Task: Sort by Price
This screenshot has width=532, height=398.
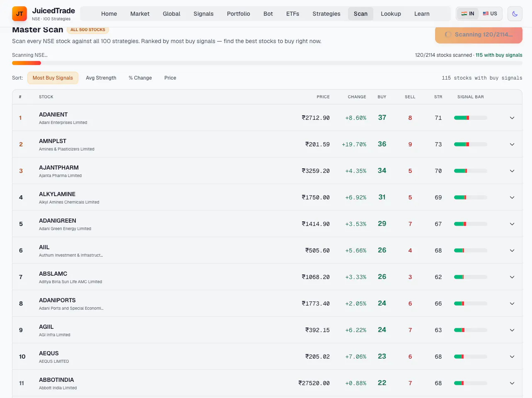Action: [170, 78]
